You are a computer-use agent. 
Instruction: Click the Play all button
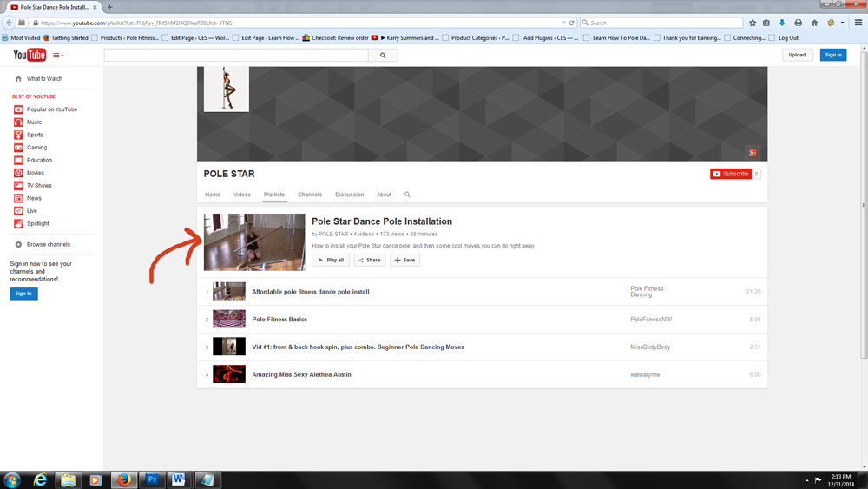(x=331, y=261)
